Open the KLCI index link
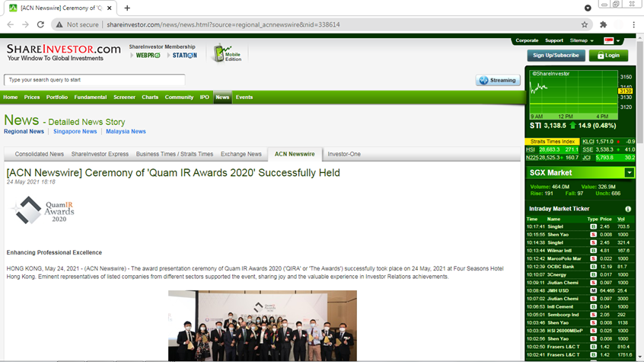 coord(588,141)
